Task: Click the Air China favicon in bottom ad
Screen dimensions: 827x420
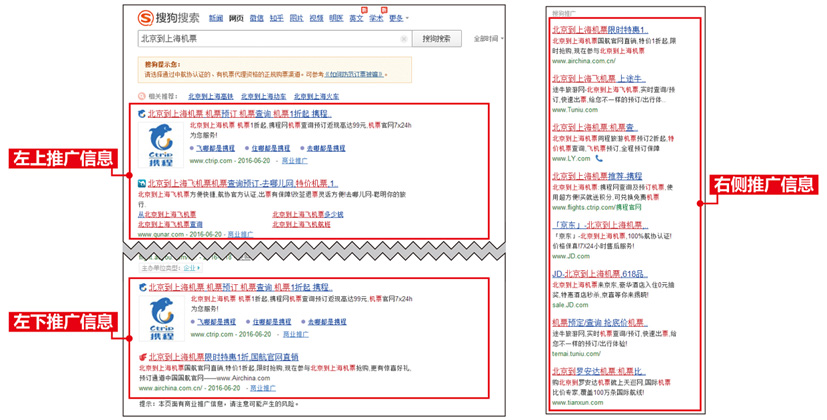Action: click(141, 356)
